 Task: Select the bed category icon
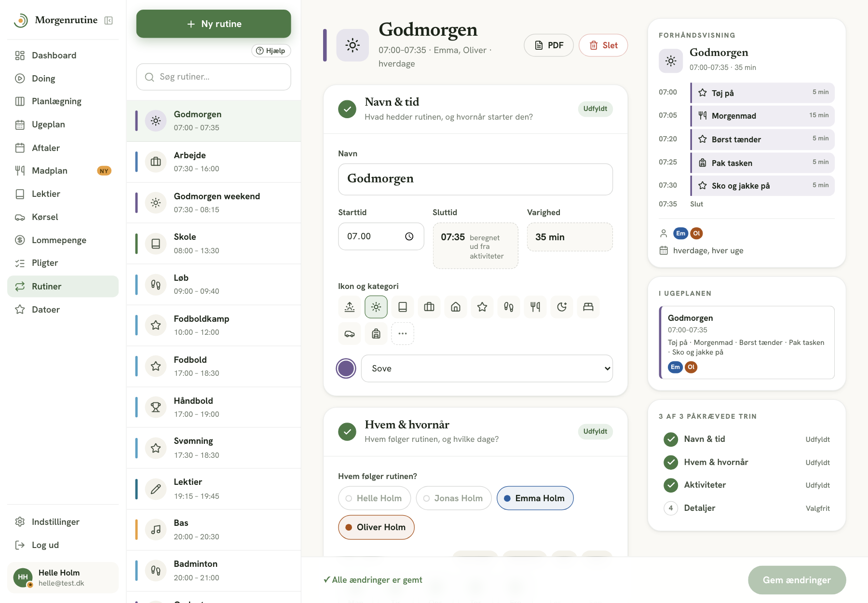(588, 307)
